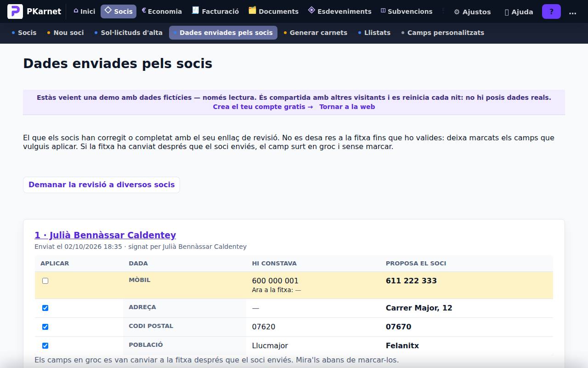Open the Economia section
The height and width of the screenshot is (368, 588).
point(162,11)
